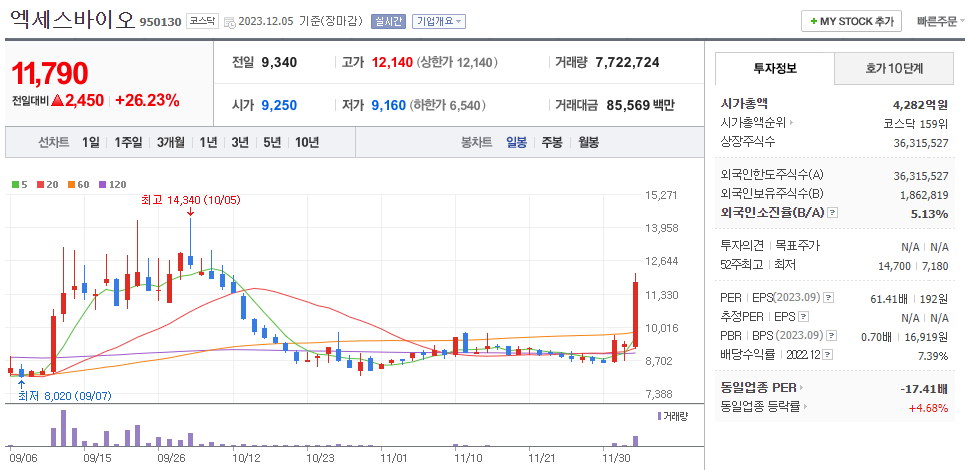Screen dimensions: 968x470
Task: Click the purple 거래량 legend marker
Action: tap(659, 416)
